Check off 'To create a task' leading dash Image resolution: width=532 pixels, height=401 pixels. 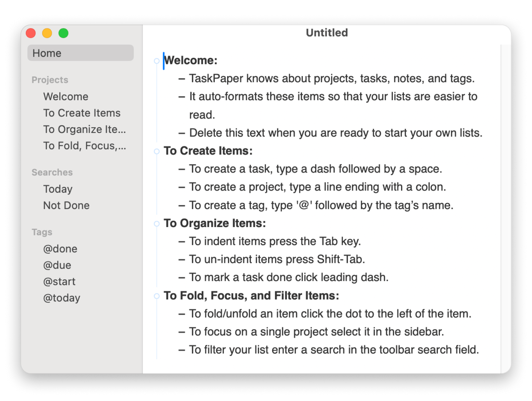click(182, 169)
